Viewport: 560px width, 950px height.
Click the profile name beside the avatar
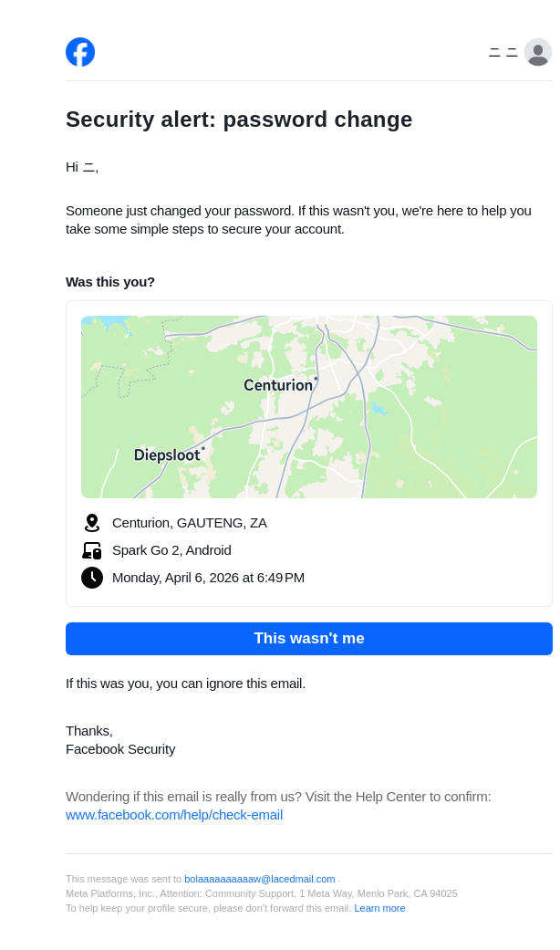[x=503, y=53]
